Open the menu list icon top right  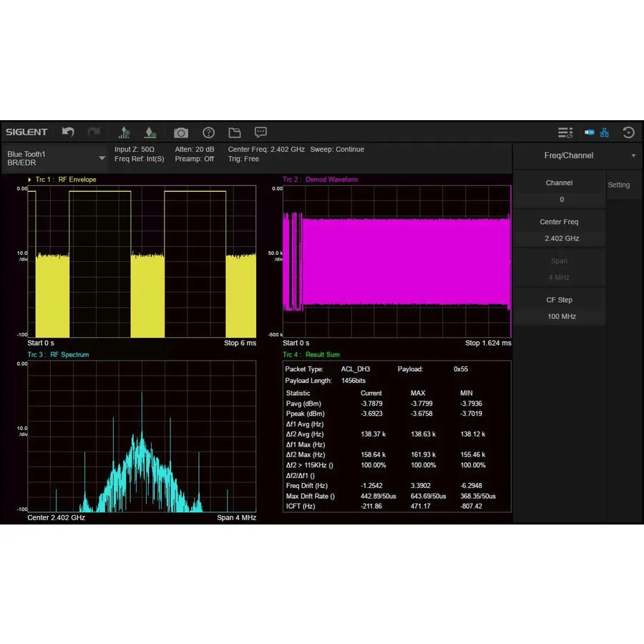[565, 132]
